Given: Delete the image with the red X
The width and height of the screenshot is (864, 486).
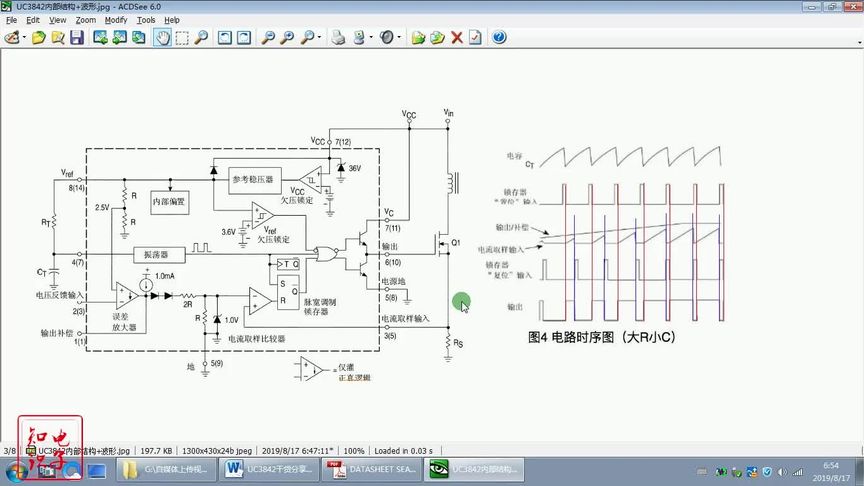Looking at the screenshot, I should click(457, 37).
